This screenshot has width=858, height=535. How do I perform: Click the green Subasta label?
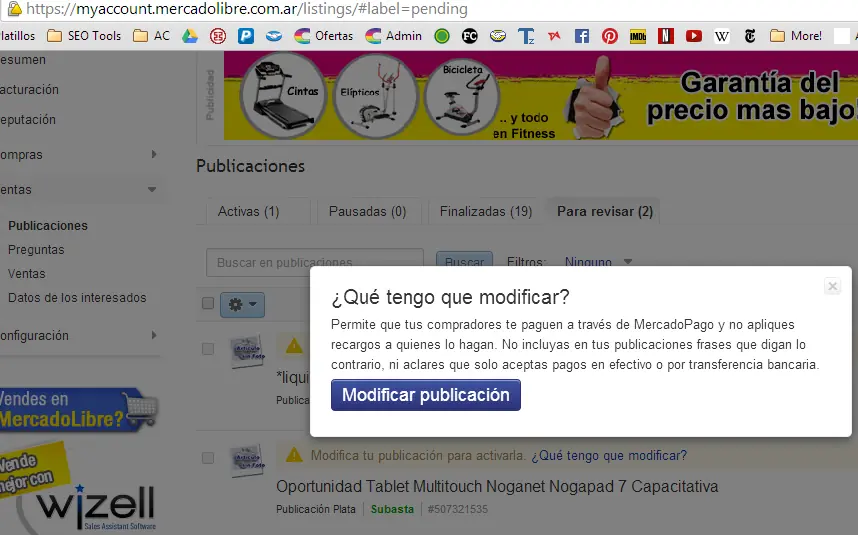(392, 509)
